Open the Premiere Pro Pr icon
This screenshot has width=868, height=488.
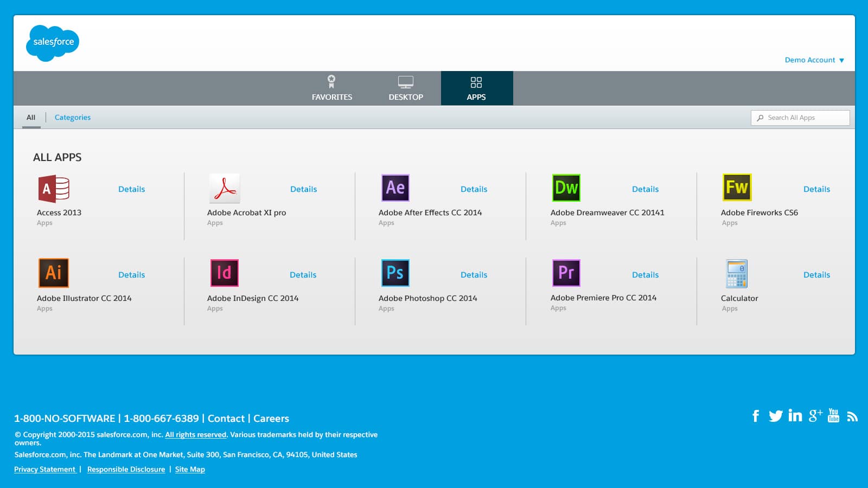[566, 273]
